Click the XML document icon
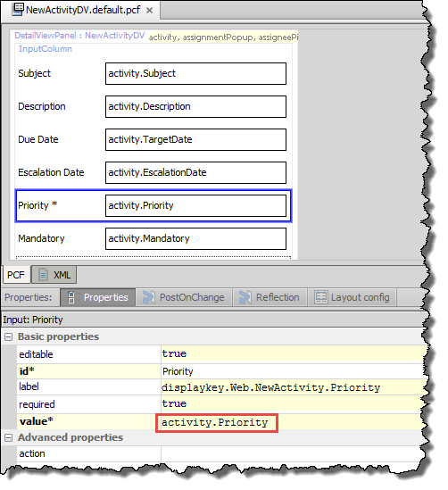 (43, 275)
